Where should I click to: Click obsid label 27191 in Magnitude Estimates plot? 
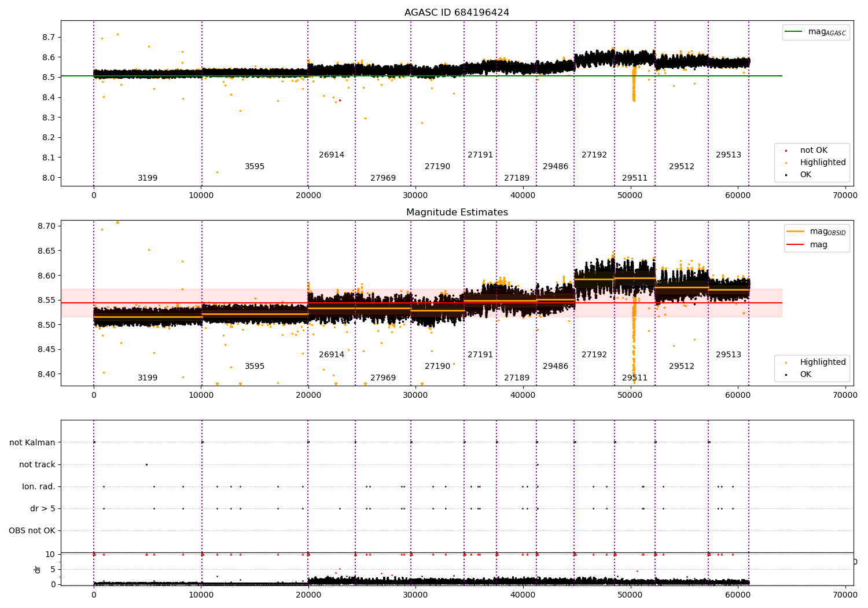click(x=480, y=355)
